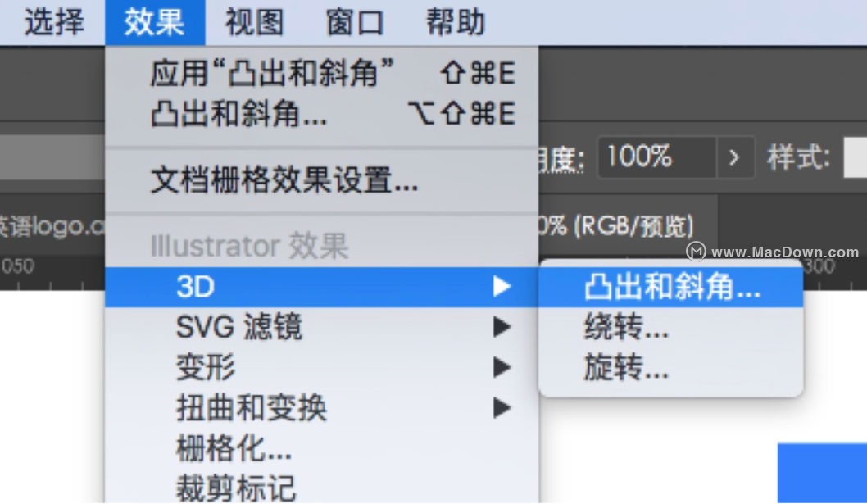
Task: Choose 凸出和斜角... with shortcut ⌥⇧⌘E
Action: click(322, 114)
